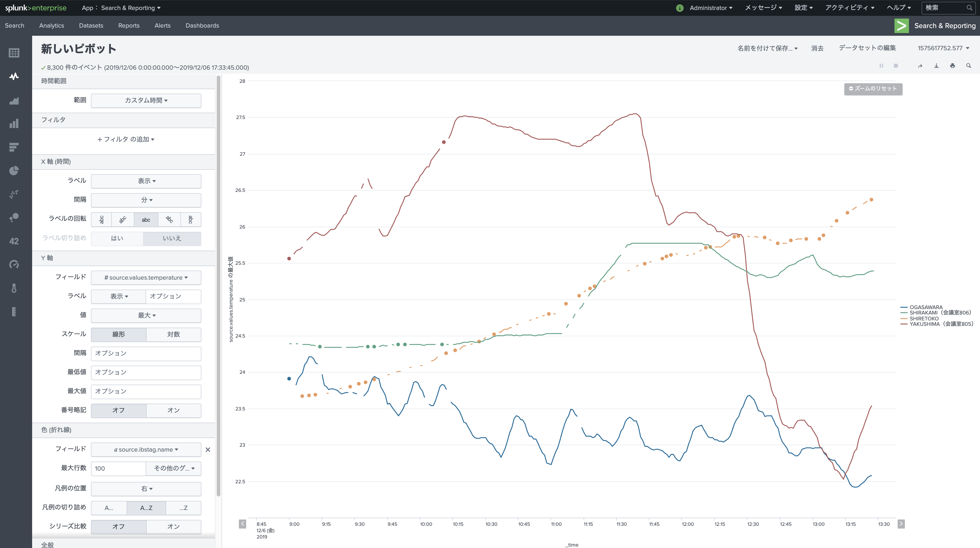Open the 分 interval dropdown

[x=146, y=200]
